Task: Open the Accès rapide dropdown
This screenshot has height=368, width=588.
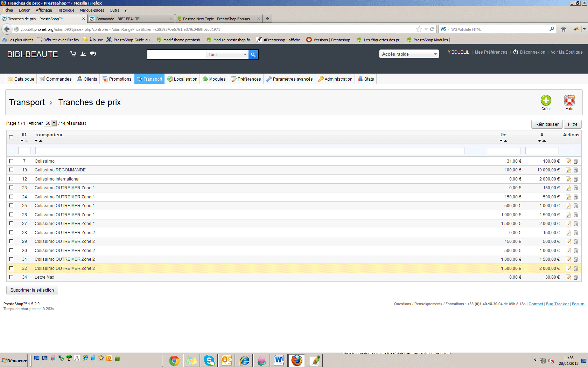Action: (409, 54)
